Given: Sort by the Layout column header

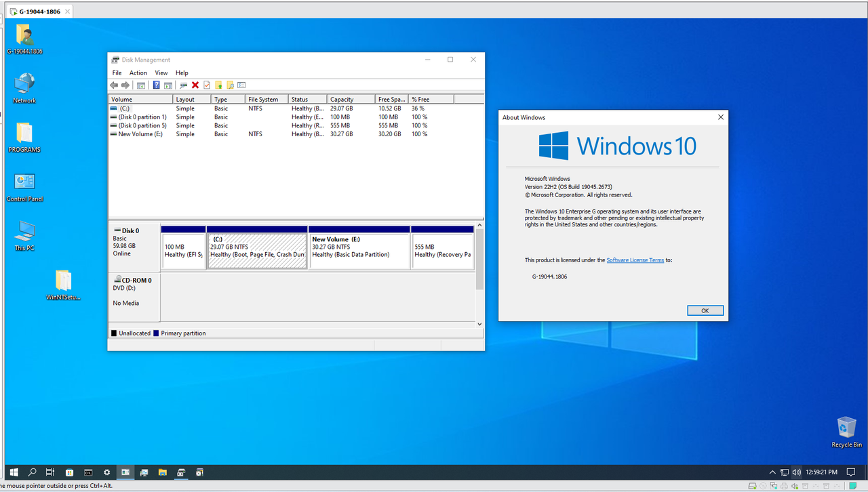Looking at the screenshot, I should click(192, 99).
